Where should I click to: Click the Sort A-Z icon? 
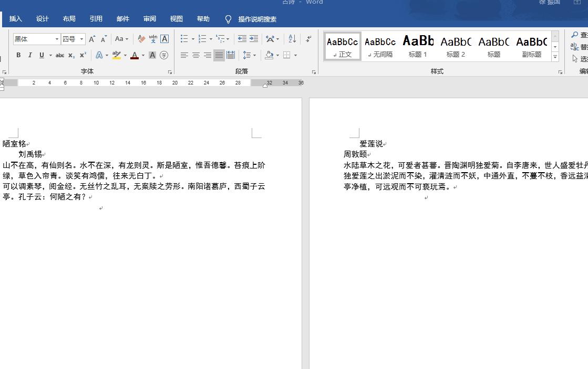tap(291, 39)
